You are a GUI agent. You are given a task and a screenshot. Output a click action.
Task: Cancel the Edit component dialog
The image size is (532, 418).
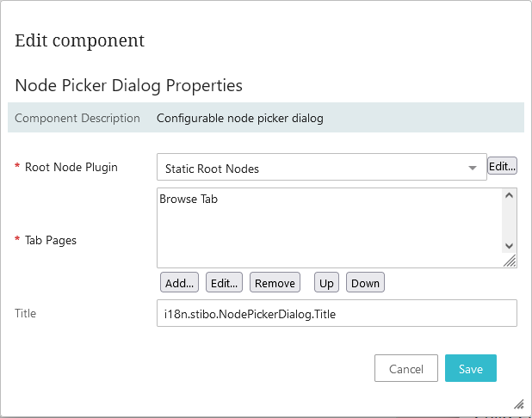[406, 368]
